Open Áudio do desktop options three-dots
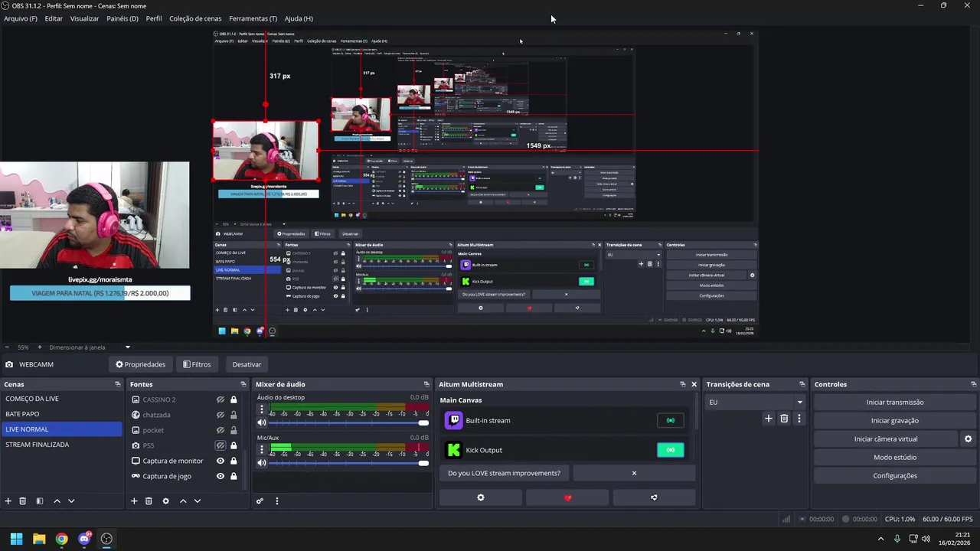The height and width of the screenshot is (551, 980). [262, 409]
